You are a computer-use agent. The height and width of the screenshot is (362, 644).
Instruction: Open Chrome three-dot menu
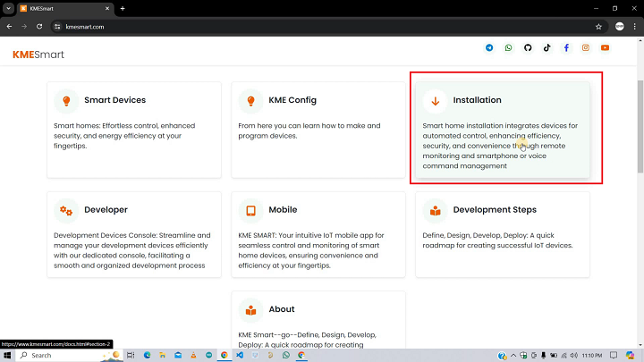[x=634, y=27]
